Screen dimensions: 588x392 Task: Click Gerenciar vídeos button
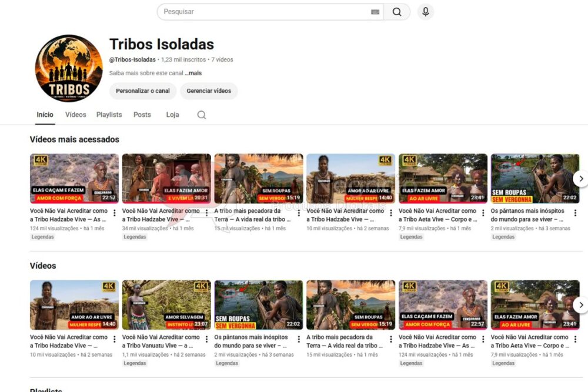click(209, 91)
